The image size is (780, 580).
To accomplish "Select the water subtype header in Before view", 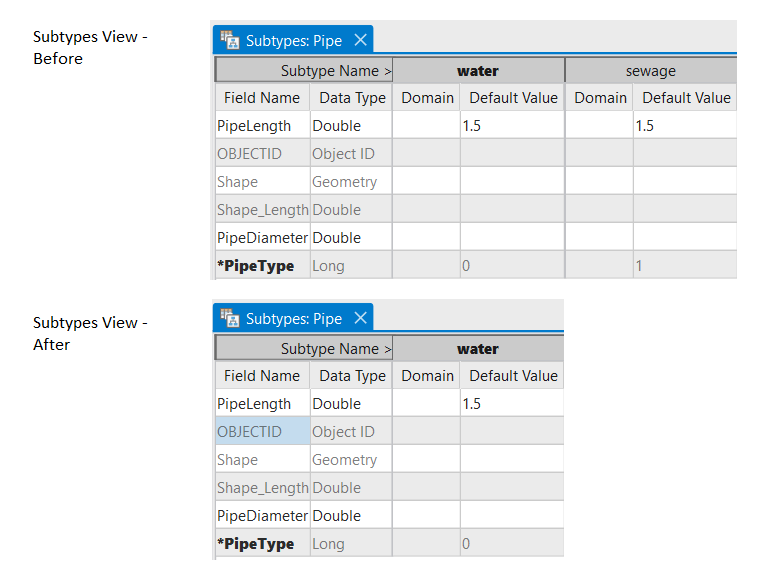I will (478, 71).
